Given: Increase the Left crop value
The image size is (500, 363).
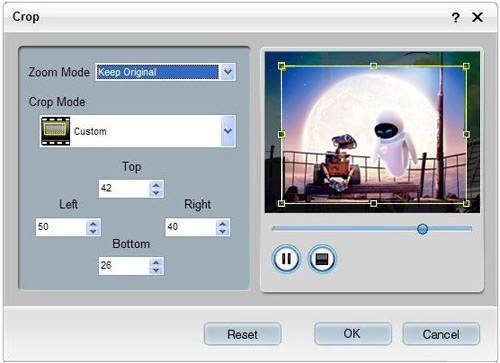Looking at the screenshot, I should coord(93,224).
